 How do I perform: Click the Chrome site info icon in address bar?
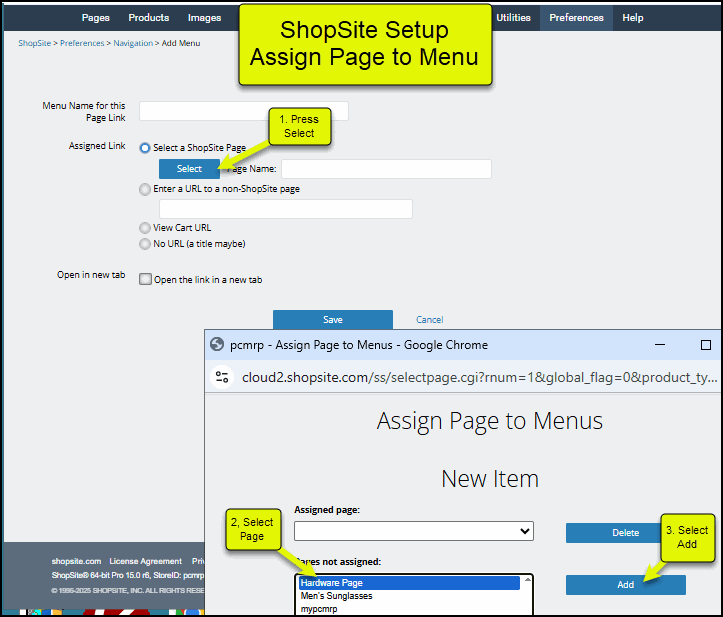(x=224, y=377)
